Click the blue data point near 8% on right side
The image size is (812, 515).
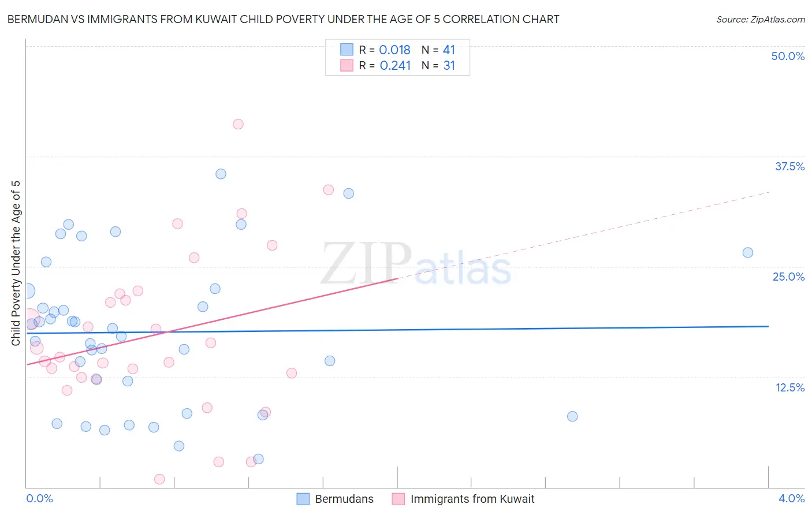[x=572, y=416]
